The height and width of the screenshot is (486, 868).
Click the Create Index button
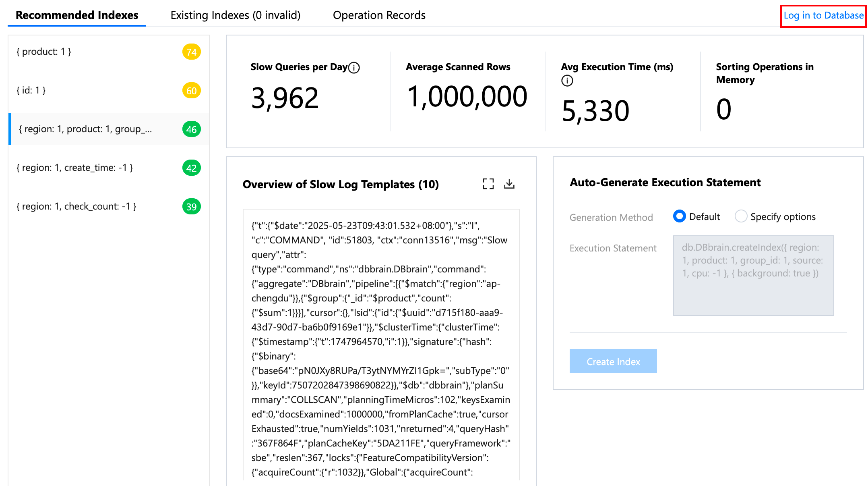click(613, 361)
